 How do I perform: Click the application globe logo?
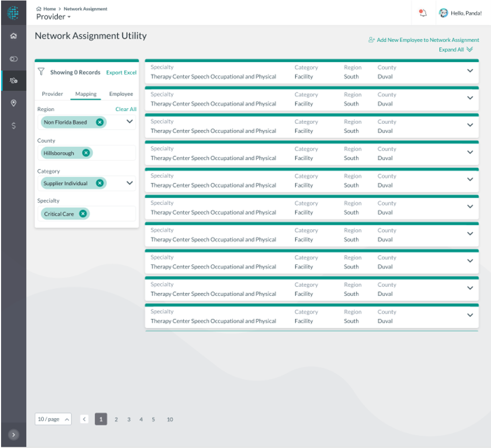13,13
